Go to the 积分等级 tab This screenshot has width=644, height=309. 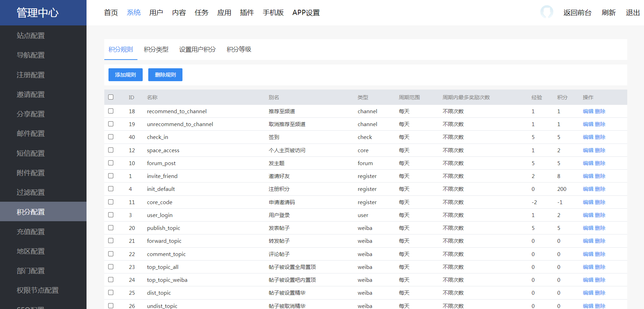click(239, 49)
